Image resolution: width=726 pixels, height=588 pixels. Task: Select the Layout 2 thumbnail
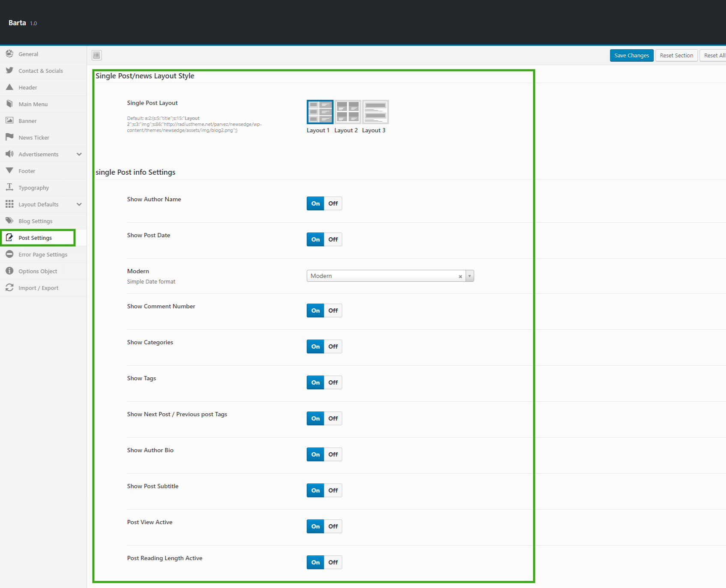point(348,112)
